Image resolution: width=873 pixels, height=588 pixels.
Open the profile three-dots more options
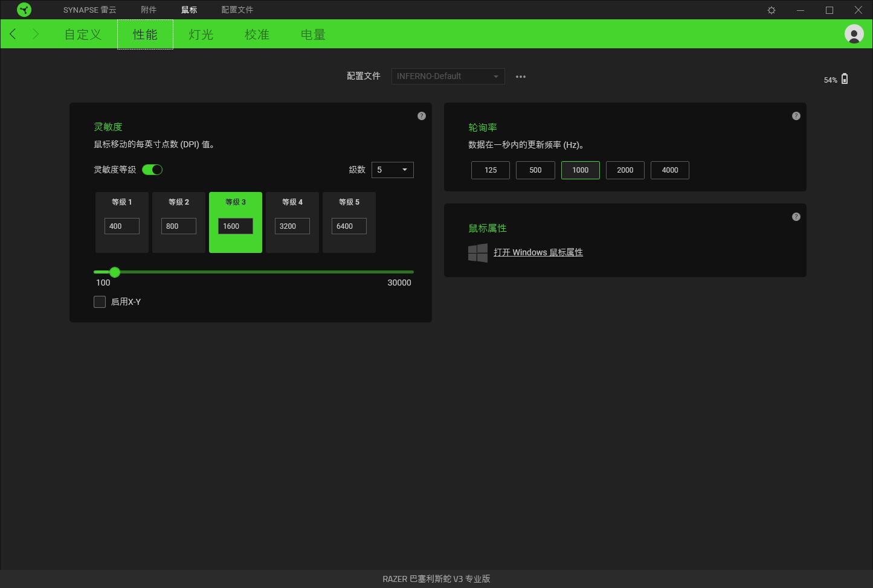click(x=521, y=77)
